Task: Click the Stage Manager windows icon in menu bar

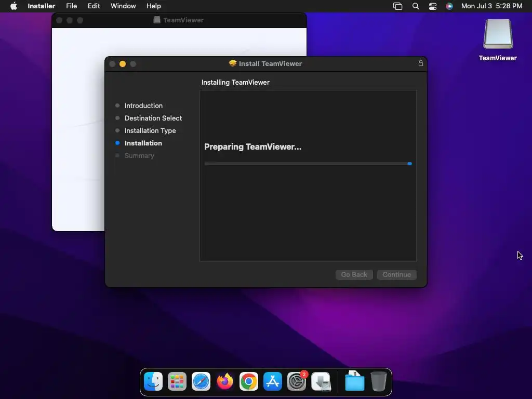Action: click(397, 6)
